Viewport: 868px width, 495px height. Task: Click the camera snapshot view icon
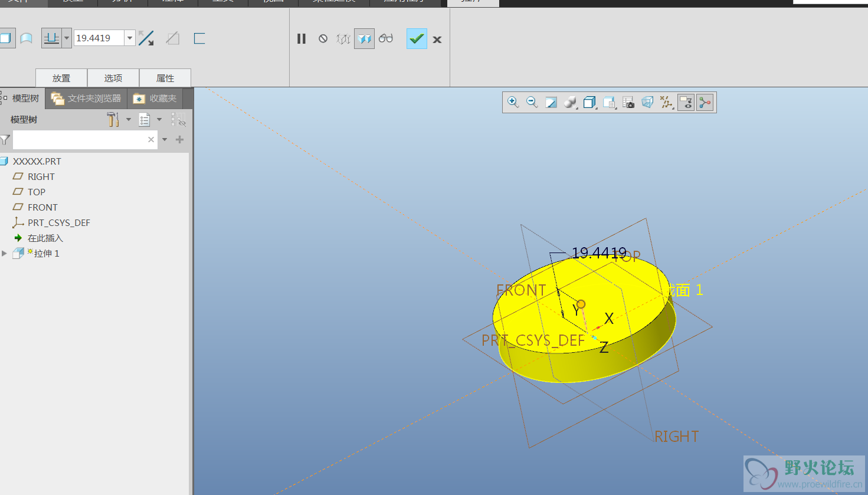click(628, 103)
